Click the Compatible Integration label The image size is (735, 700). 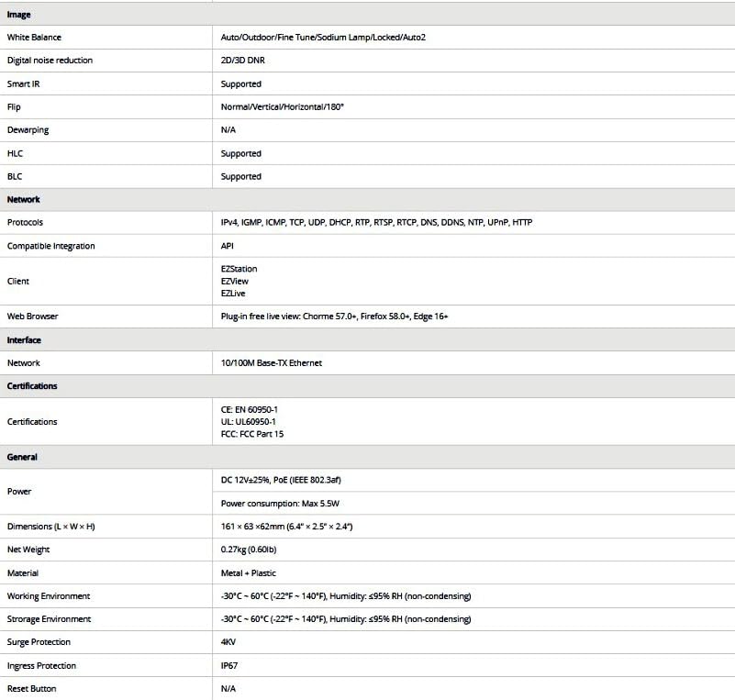[x=50, y=246]
